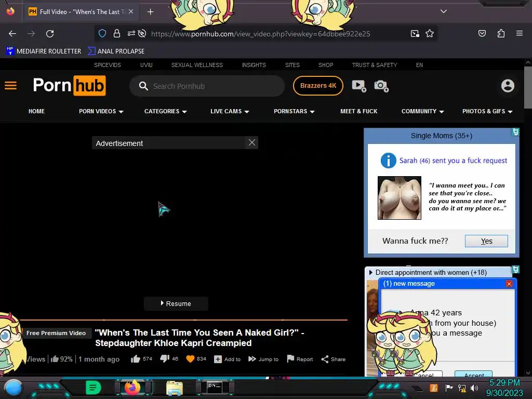Click the upload photo camera icon
The image size is (532, 399).
point(381,86)
